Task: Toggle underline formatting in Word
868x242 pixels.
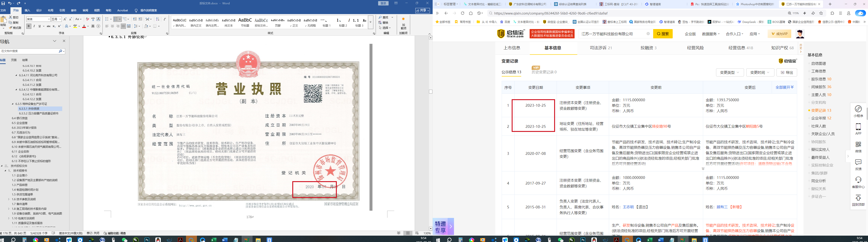Action: (x=40, y=26)
